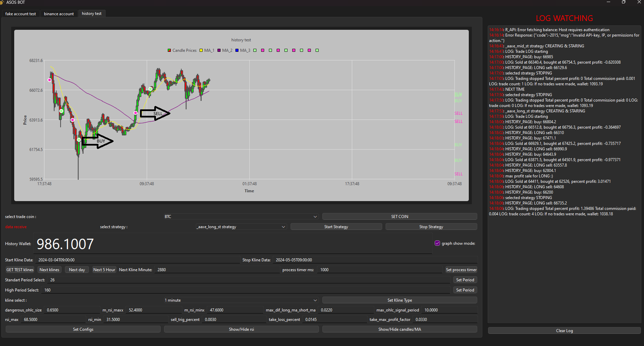Click Set process timer button

point(461,270)
